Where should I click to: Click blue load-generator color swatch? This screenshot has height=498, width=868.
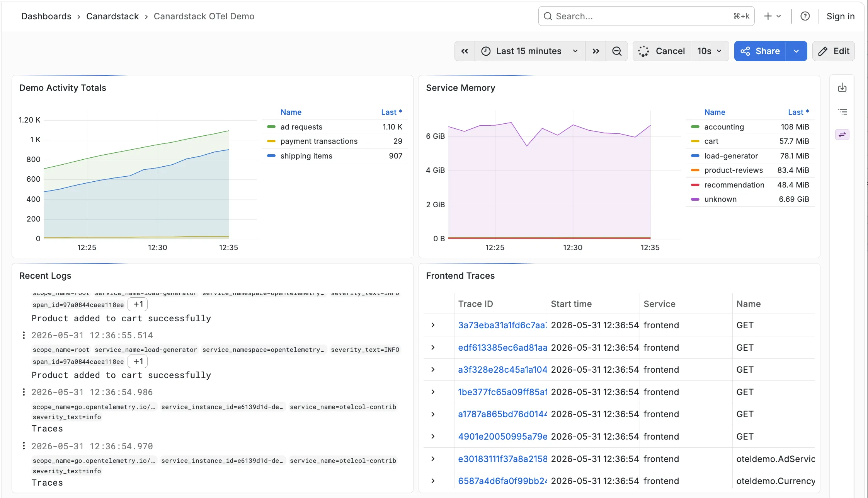pyautogui.click(x=695, y=156)
